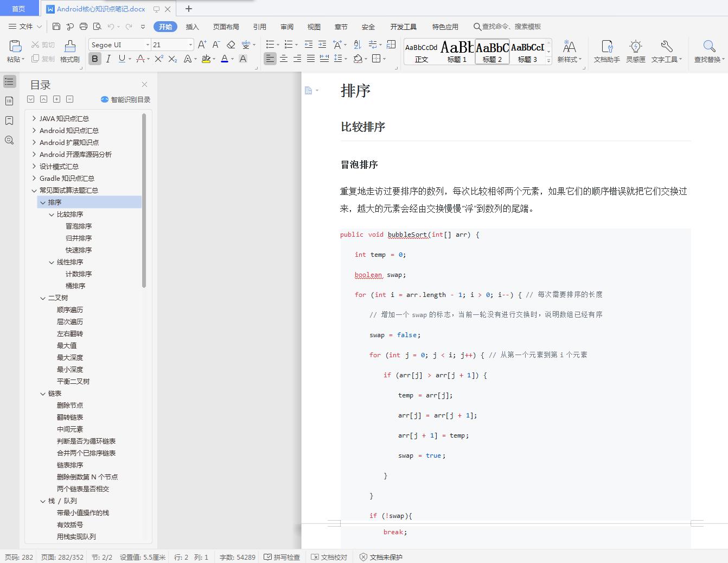The image size is (728, 563).
Task: Open the 文档助手 document assistant
Action: click(x=606, y=50)
